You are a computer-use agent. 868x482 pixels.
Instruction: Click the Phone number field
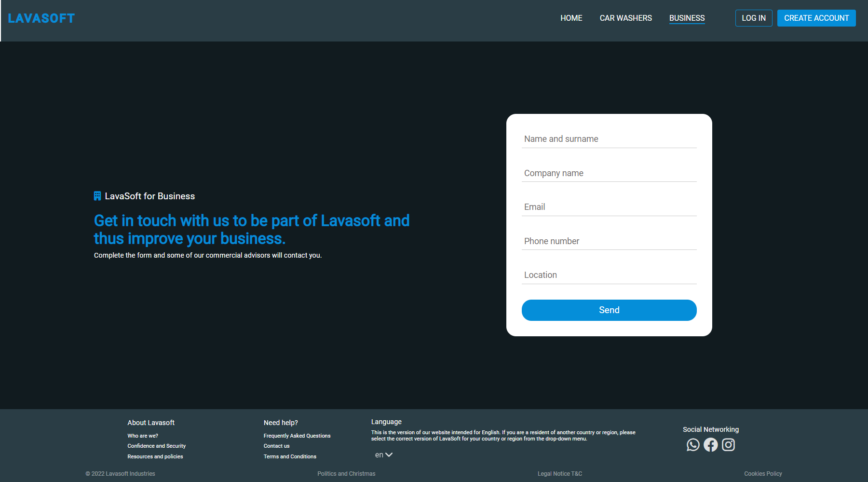[609, 241]
